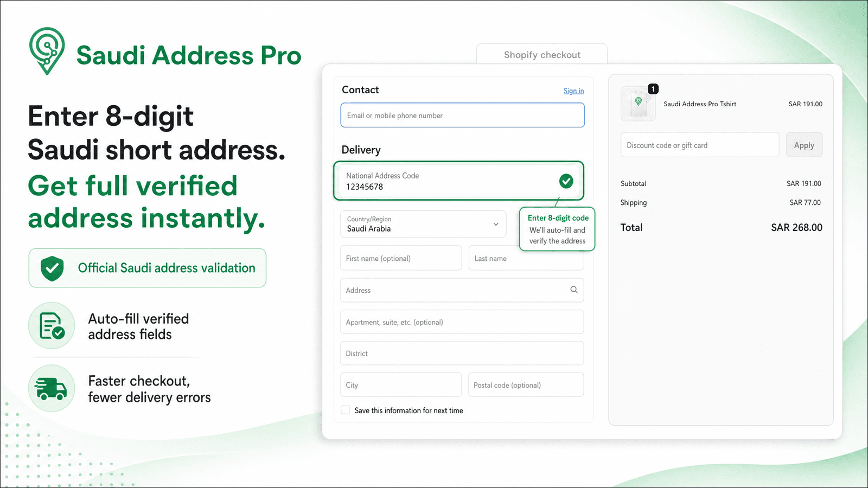The height and width of the screenshot is (488, 868).
Task: Click the auto-fill verified document icon
Action: point(52,325)
